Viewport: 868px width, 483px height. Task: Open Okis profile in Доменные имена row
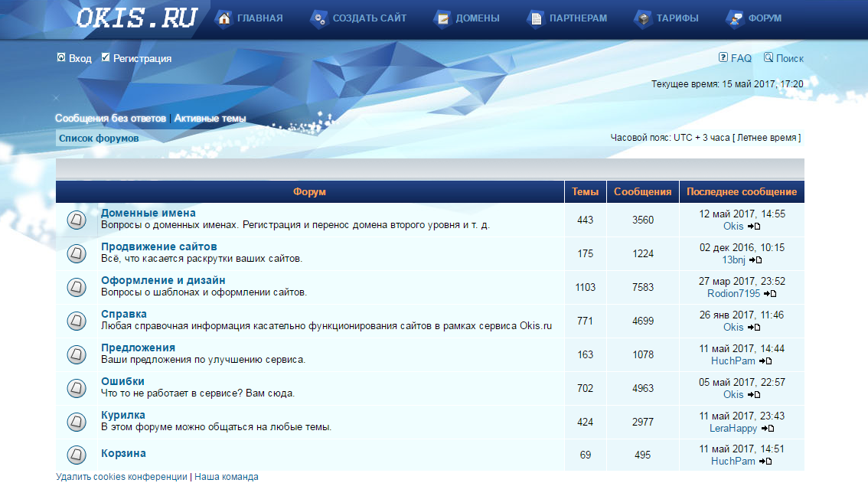(x=733, y=226)
